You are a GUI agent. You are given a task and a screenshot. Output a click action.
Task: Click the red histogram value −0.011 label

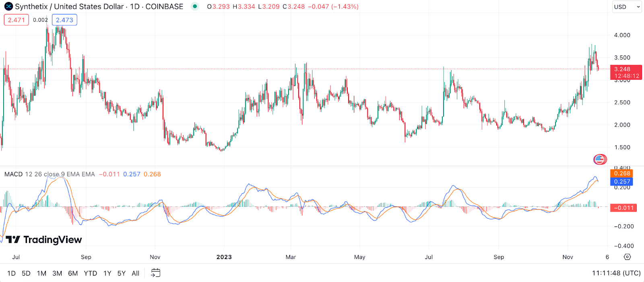coord(623,208)
